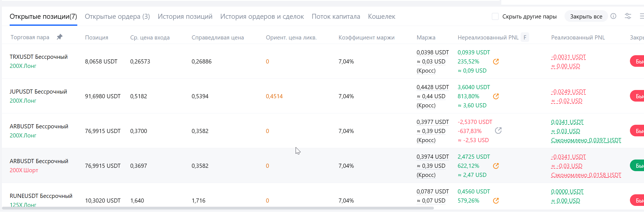The width and height of the screenshot is (644, 215).
Task: Open the История позиций tab
Action: point(185,17)
